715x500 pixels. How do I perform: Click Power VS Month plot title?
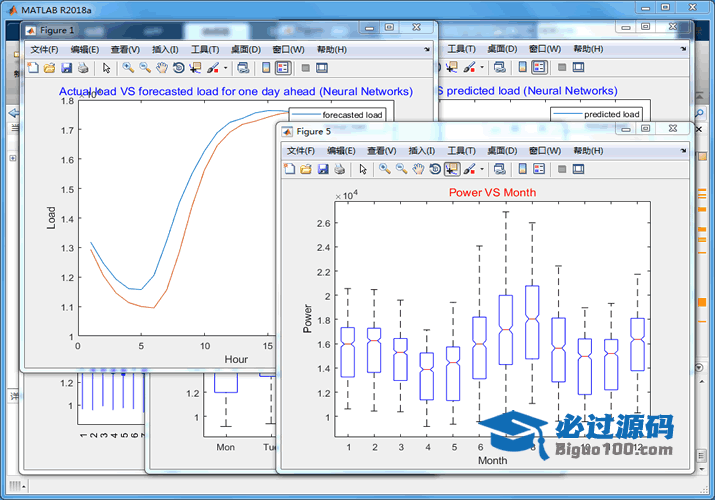tap(492, 192)
